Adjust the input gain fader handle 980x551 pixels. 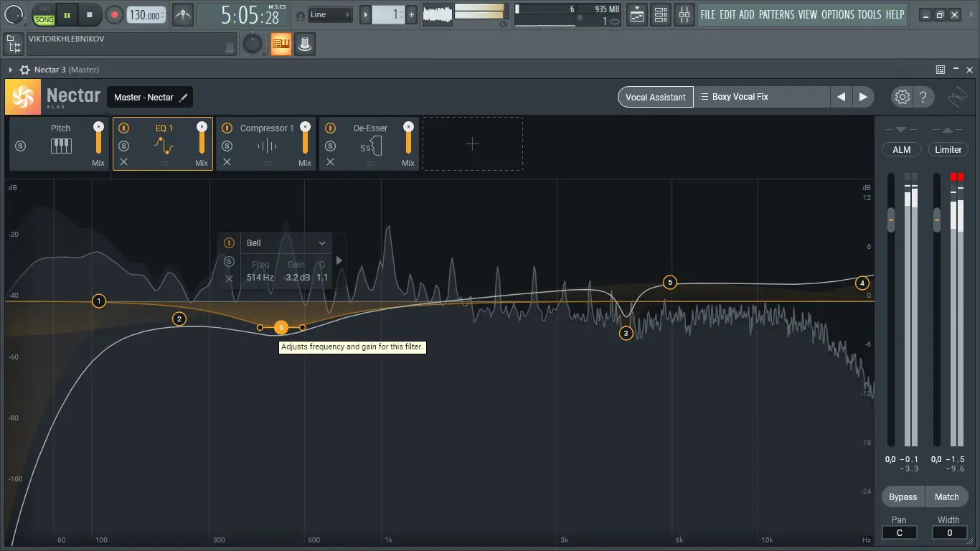(x=891, y=220)
